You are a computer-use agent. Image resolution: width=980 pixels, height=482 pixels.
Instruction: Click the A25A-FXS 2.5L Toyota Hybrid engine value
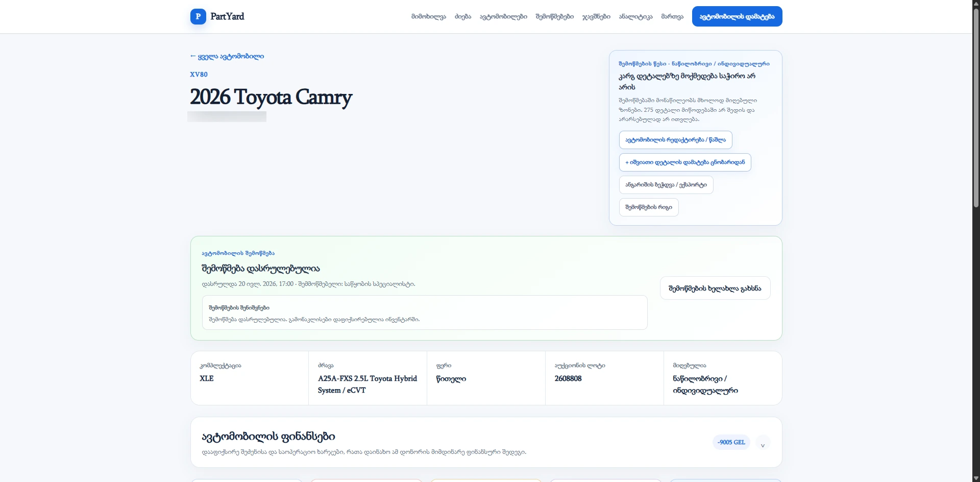[x=367, y=384]
